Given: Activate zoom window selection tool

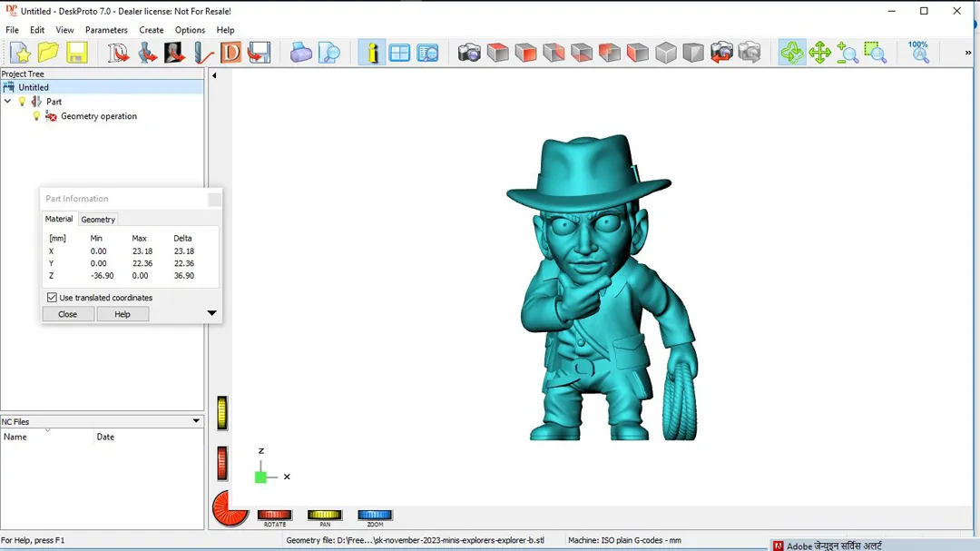Looking at the screenshot, I should pyautogui.click(x=876, y=53).
